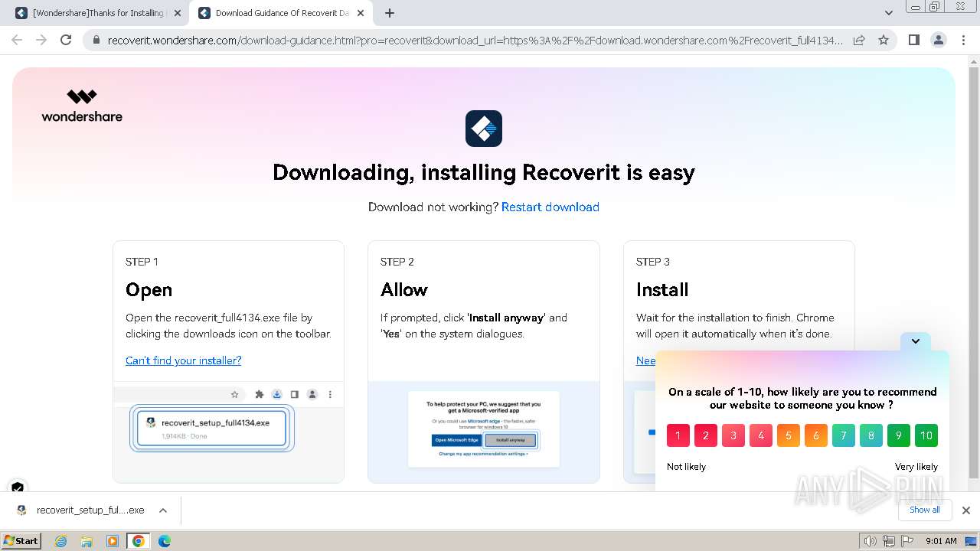
Task: Click the shield badge icon
Action: (x=18, y=487)
